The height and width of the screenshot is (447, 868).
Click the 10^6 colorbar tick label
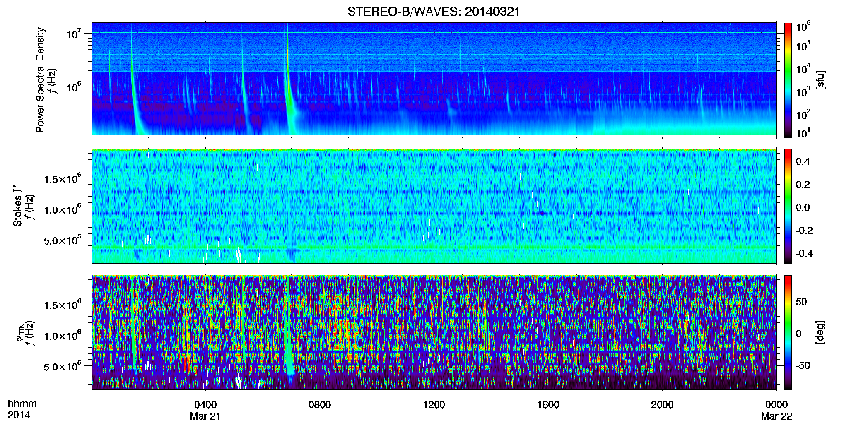pyautogui.click(x=803, y=26)
